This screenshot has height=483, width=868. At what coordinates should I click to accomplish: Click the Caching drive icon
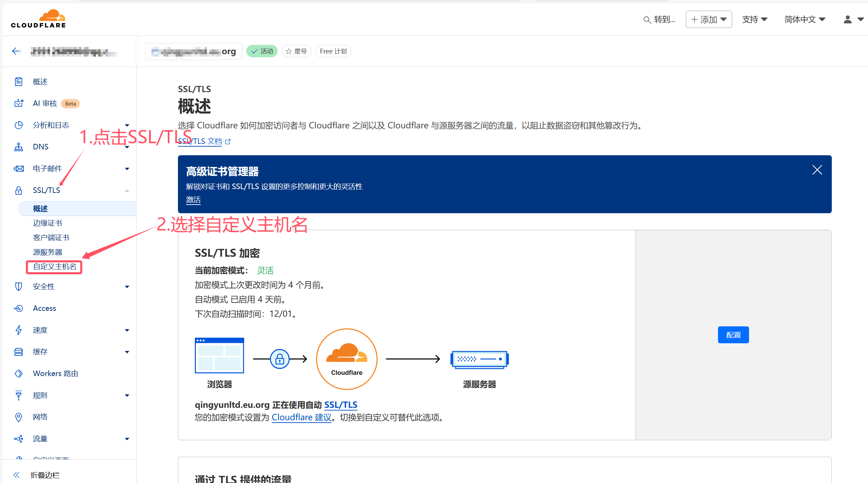[19, 352]
